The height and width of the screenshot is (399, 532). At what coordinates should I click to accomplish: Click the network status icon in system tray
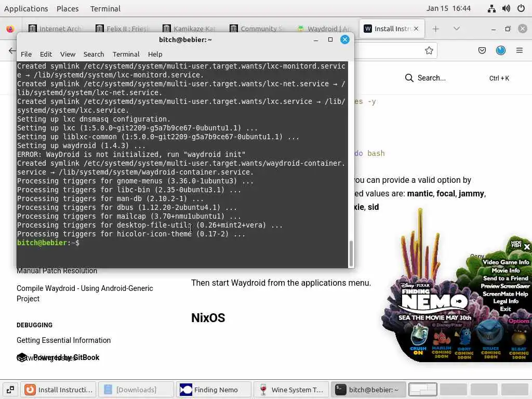click(491, 8)
